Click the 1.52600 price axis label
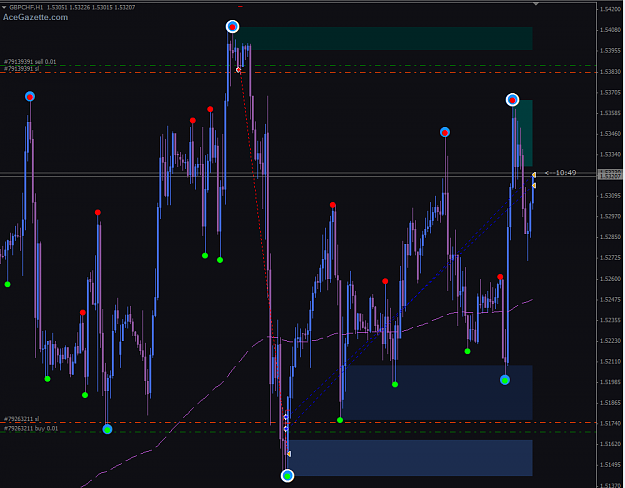The height and width of the screenshot is (488, 625). (610, 279)
